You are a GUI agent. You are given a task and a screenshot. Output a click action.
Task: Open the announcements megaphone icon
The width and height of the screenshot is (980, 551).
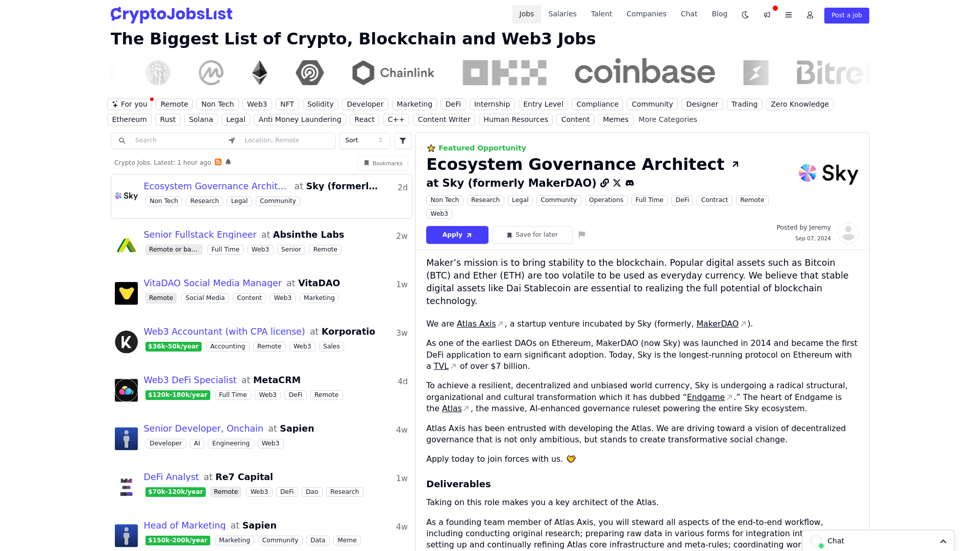point(767,15)
